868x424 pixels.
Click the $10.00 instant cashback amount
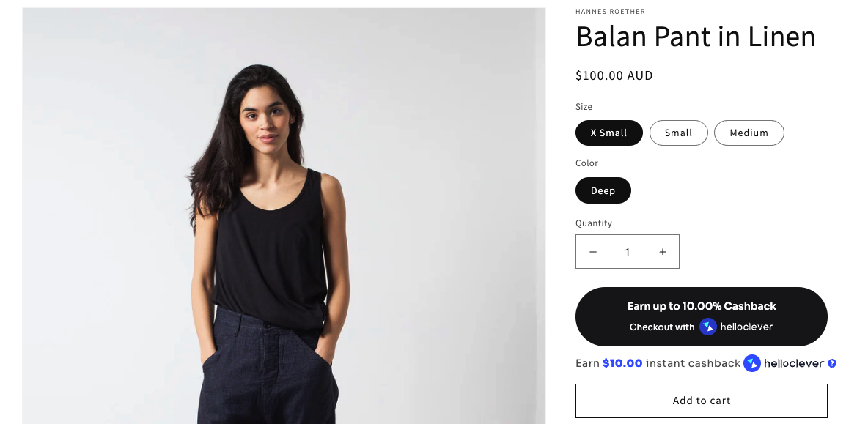[x=622, y=363]
